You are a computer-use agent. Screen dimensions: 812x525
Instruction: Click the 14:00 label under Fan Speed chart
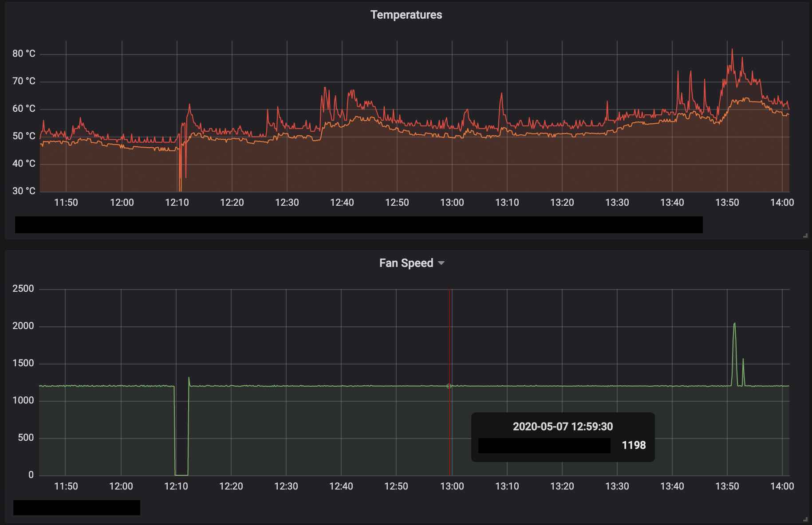(x=782, y=486)
